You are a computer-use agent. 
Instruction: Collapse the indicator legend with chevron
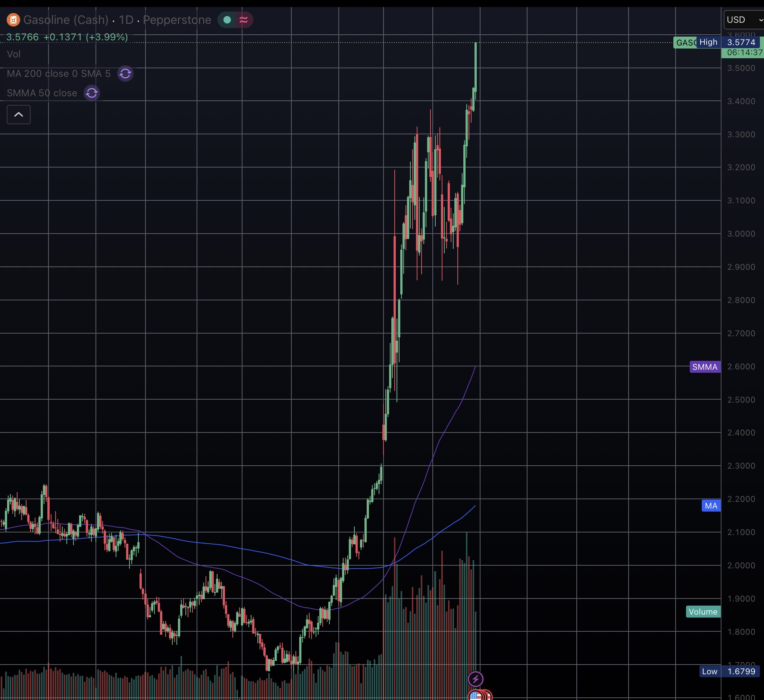[x=19, y=115]
